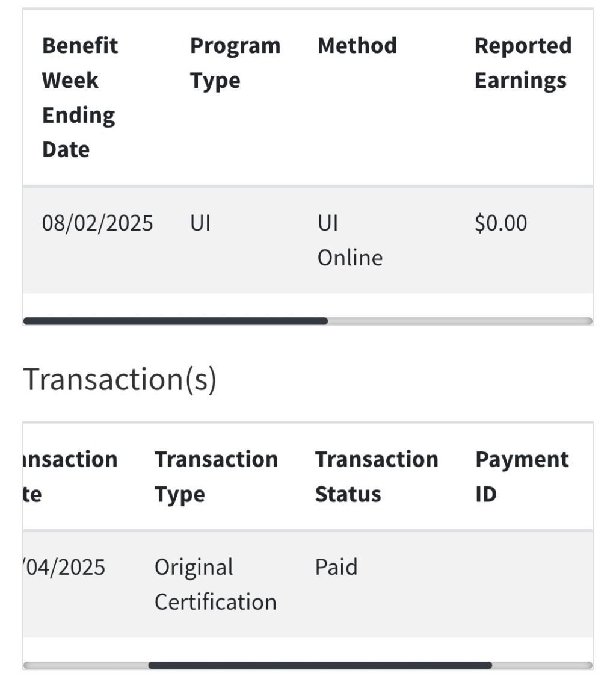This screenshot has width=616, height=682.
Task: Click the benefit week table's scrollbar thumb
Action: coord(175,321)
